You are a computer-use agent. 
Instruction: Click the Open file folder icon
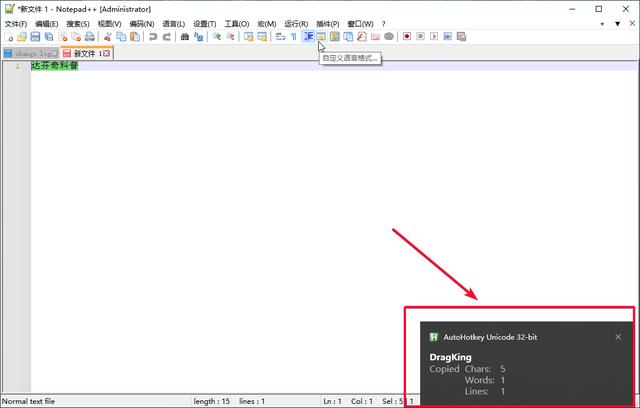click(22, 37)
